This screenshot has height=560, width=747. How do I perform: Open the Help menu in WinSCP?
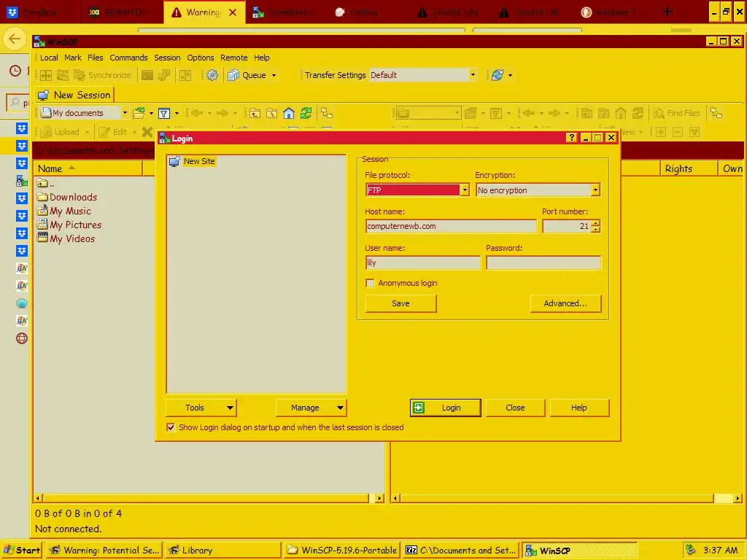pyautogui.click(x=262, y=58)
